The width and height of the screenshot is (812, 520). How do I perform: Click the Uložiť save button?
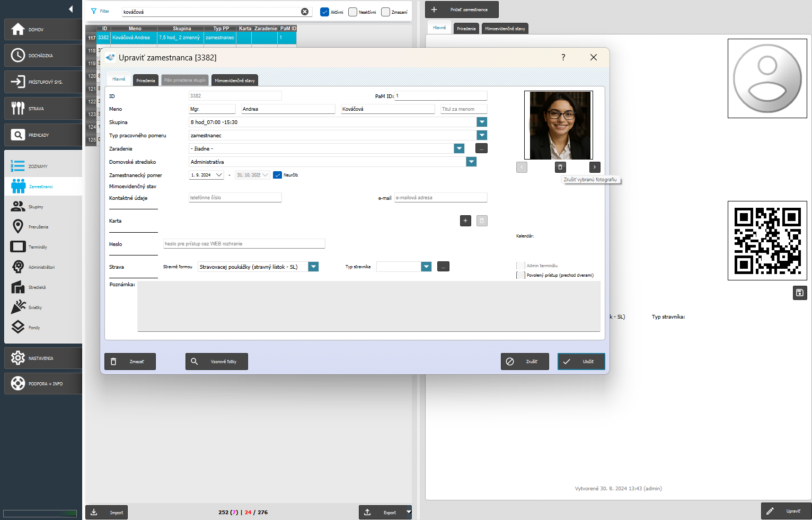(581, 362)
